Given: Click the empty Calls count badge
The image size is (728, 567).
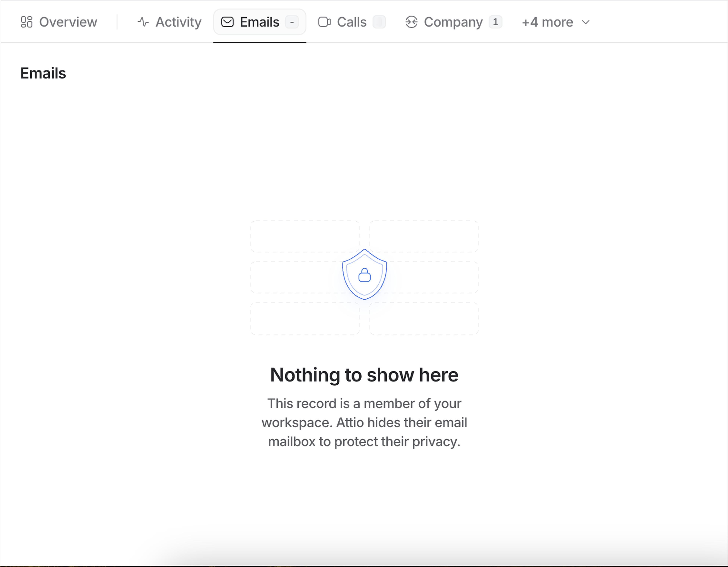Looking at the screenshot, I should tap(379, 22).
